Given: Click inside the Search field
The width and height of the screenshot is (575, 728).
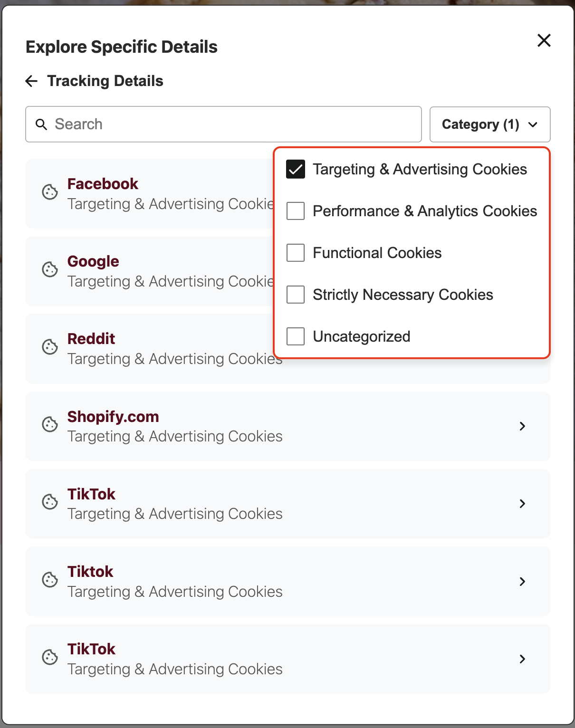Looking at the screenshot, I should click(190, 124).
